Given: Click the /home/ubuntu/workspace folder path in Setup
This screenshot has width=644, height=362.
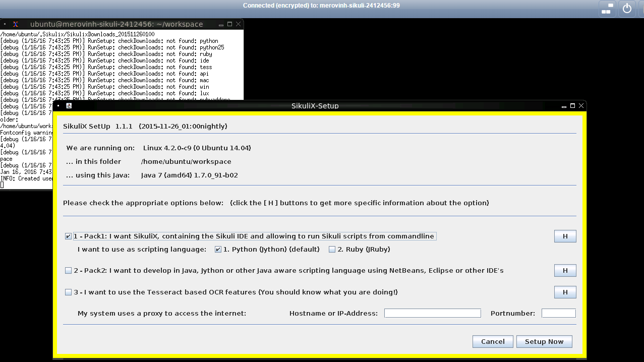Looking at the screenshot, I should click(x=186, y=161).
